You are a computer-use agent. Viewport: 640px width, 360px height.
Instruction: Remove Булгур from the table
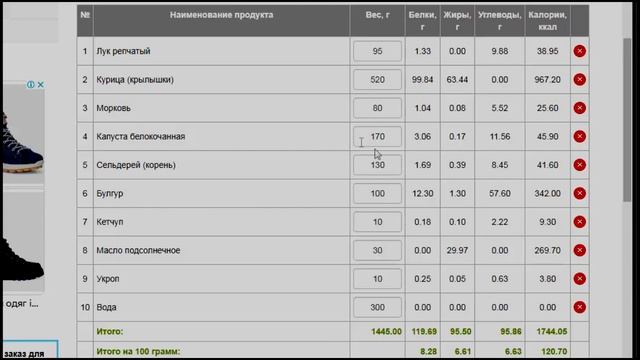coord(580,193)
